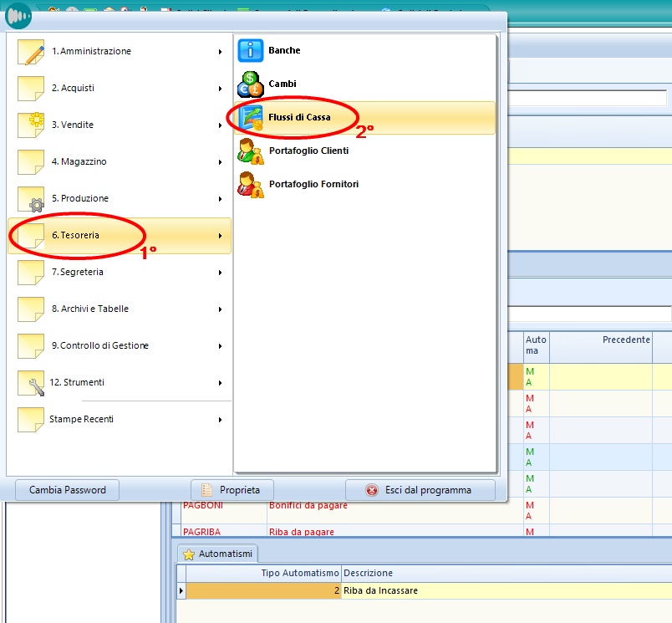The height and width of the screenshot is (623, 672).
Task: Switch to the Automatismi tab
Action: coord(218,554)
